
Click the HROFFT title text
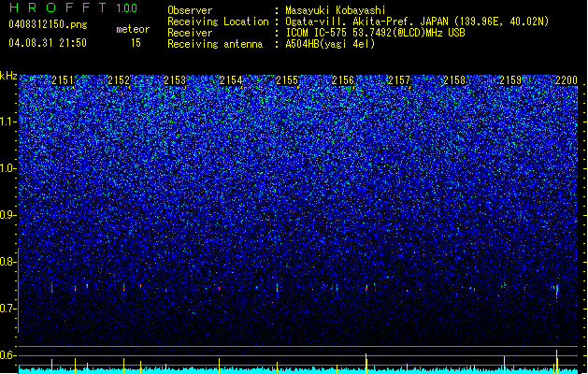pyautogui.click(x=59, y=7)
